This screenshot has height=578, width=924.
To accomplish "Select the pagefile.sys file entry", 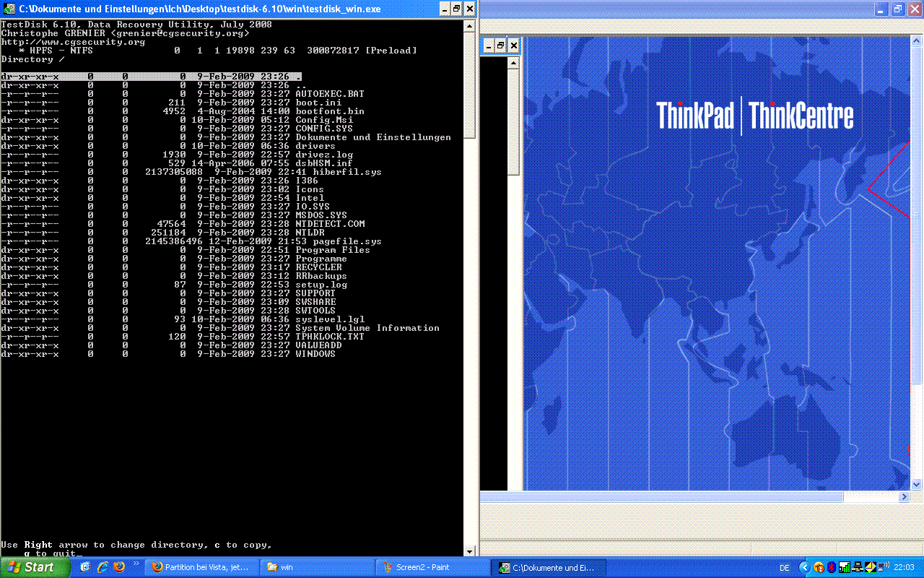I will click(x=191, y=241).
